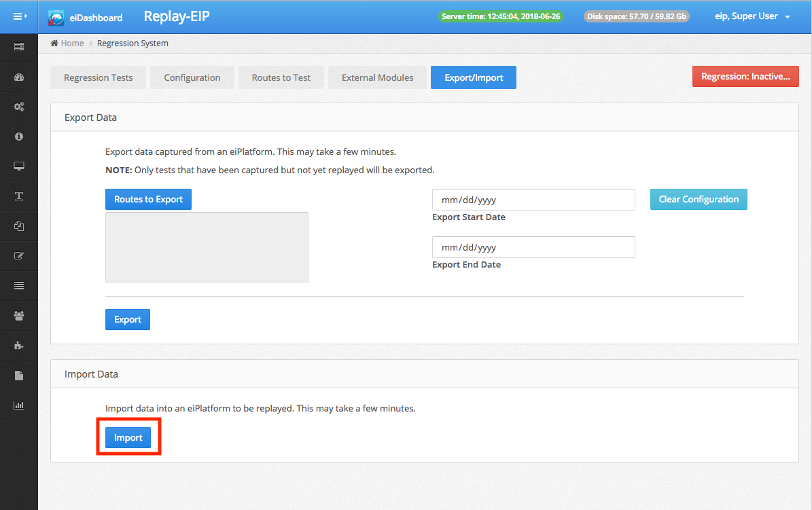Image resolution: width=812 pixels, height=510 pixels.
Task: Click the Import button
Action: click(x=128, y=437)
